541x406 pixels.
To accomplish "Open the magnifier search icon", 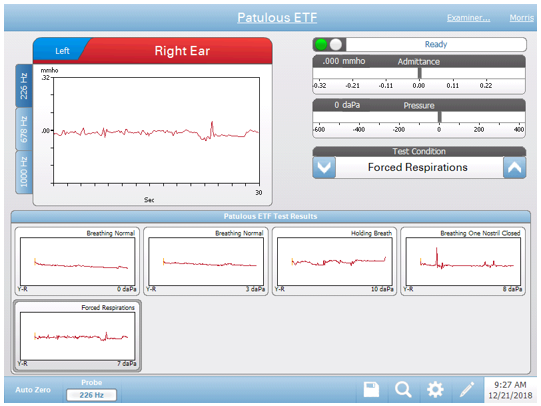I will 403,390.
